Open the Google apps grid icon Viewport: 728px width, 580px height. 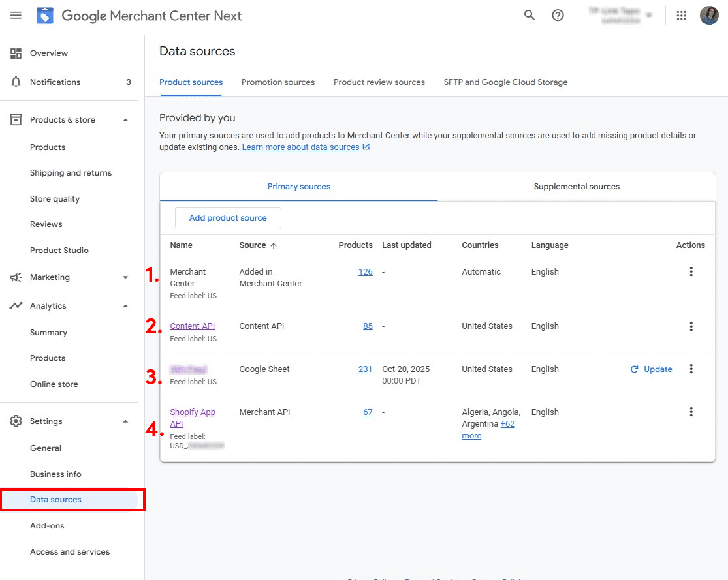[x=681, y=15]
